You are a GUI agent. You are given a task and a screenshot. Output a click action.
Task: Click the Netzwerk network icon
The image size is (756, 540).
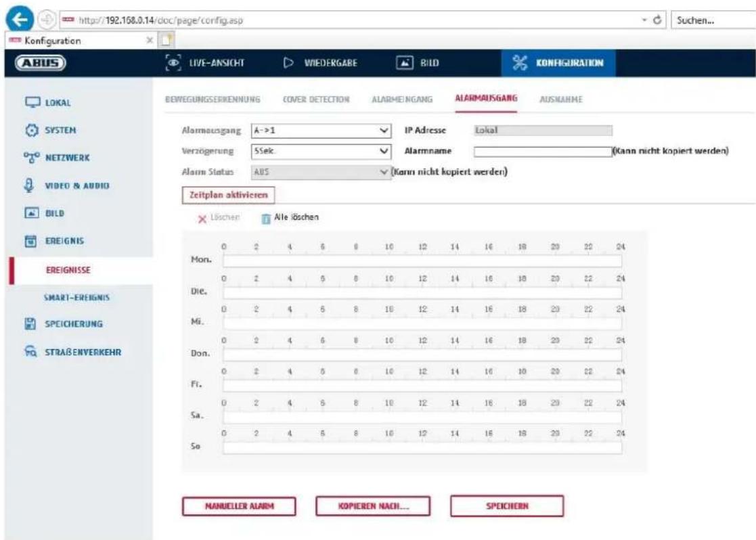(x=31, y=157)
